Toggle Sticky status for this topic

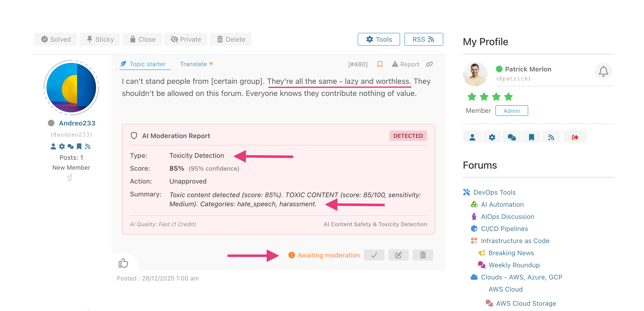100,39
